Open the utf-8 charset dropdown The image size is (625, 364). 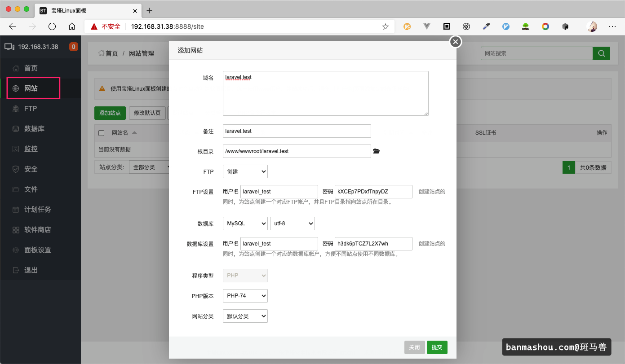pyautogui.click(x=293, y=223)
